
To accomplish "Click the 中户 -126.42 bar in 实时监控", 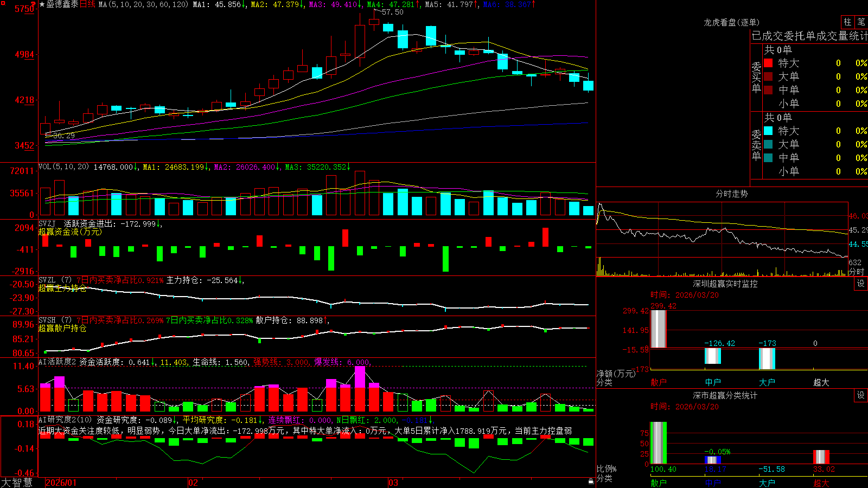I will coord(713,356).
